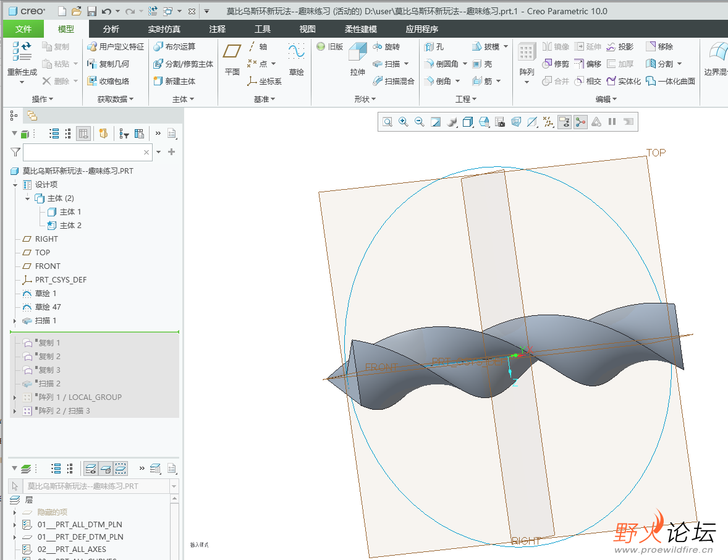
Task: Open the 柔性建模 tab
Action: (x=361, y=29)
